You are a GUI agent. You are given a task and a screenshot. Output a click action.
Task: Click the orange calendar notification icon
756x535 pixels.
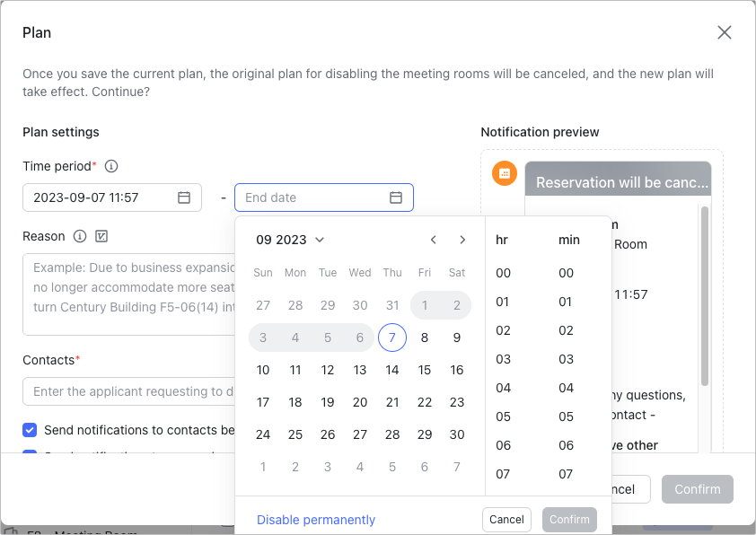pyautogui.click(x=505, y=174)
